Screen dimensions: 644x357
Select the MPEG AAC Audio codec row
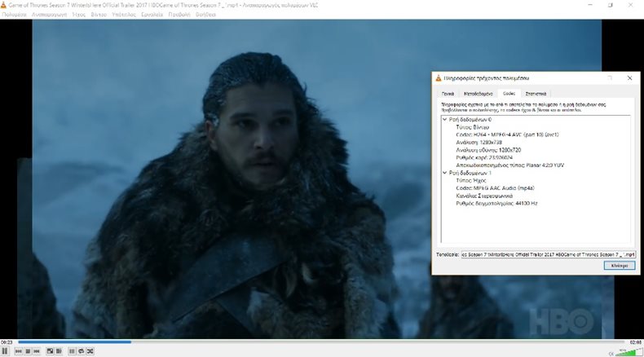tap(495, 188)
